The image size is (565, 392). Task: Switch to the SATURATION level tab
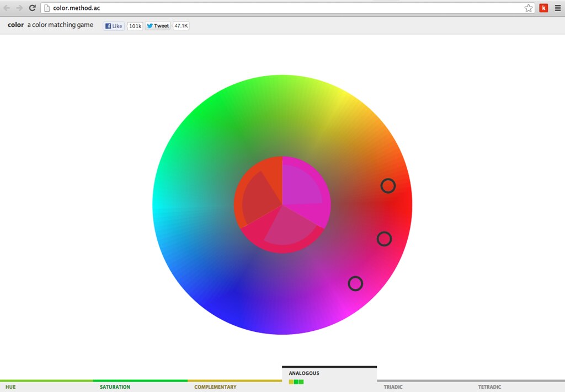point(114,387)
